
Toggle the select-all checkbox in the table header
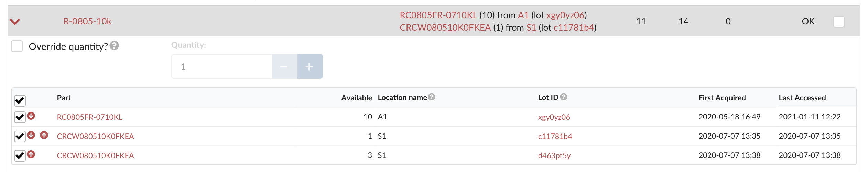(20, 101)
